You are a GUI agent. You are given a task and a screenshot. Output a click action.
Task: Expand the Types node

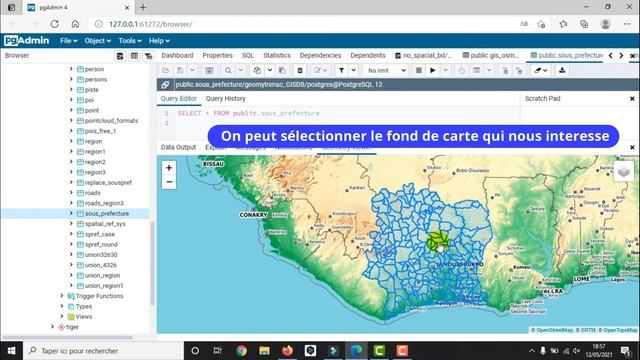[62, 306]
